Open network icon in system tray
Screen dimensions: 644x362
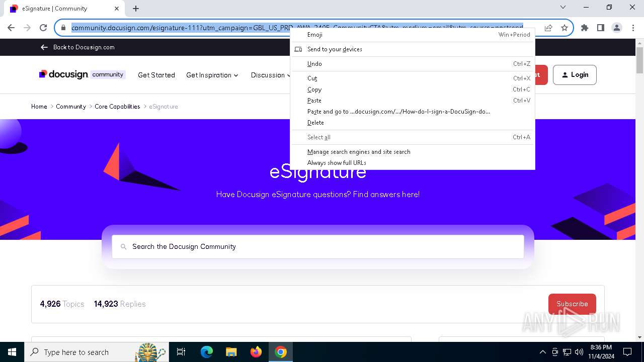[x=567, y=352]
